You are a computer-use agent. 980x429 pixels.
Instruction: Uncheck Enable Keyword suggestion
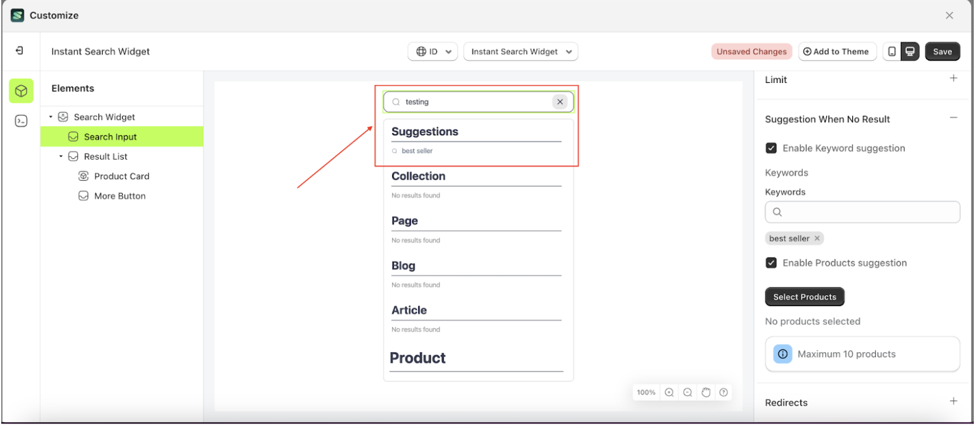771,148
